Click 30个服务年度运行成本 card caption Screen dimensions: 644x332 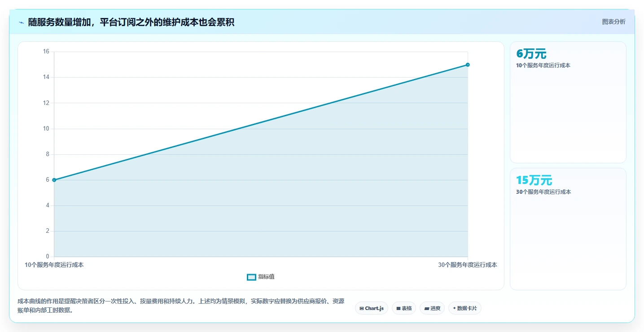pyautogui.click(x=543, y=192)
